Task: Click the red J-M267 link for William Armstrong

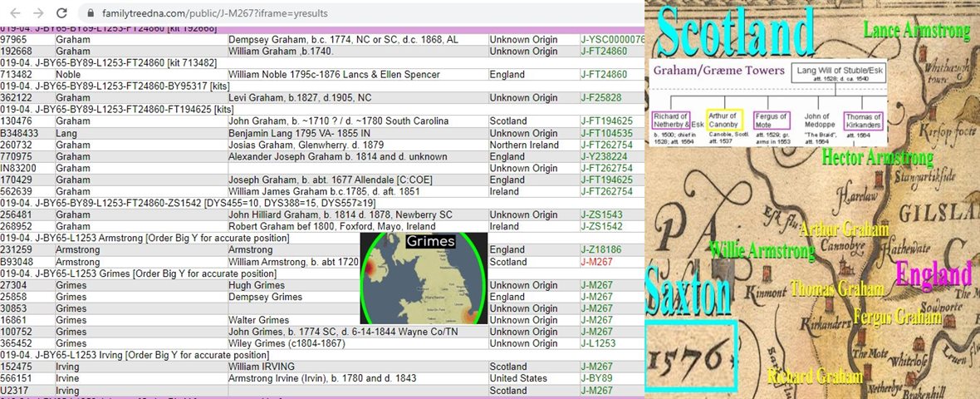Action: [596, 262]
